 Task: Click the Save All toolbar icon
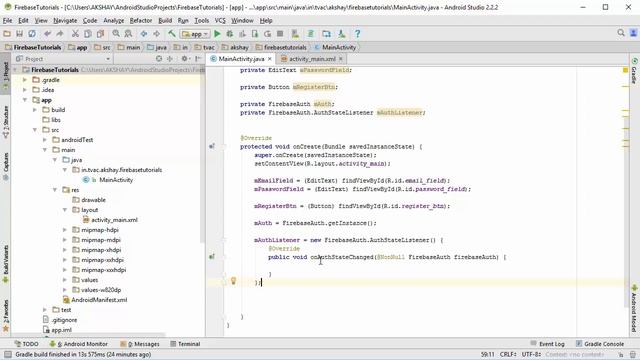[19, 34]
